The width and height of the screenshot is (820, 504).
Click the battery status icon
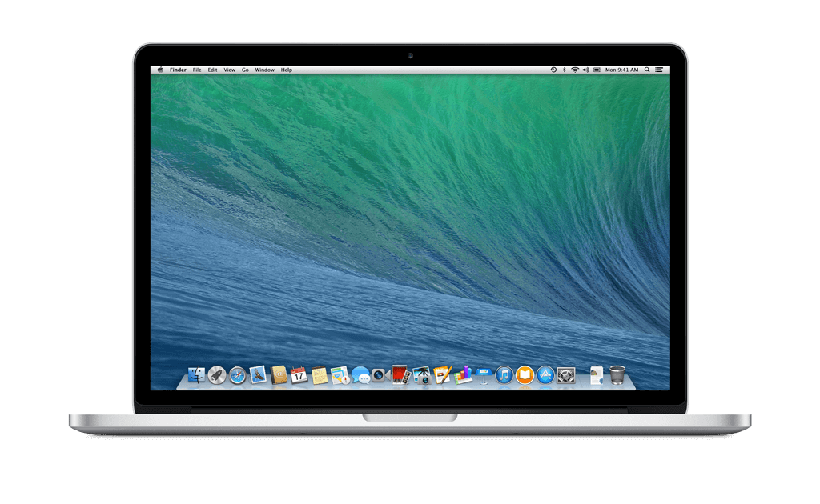[597, 70]
